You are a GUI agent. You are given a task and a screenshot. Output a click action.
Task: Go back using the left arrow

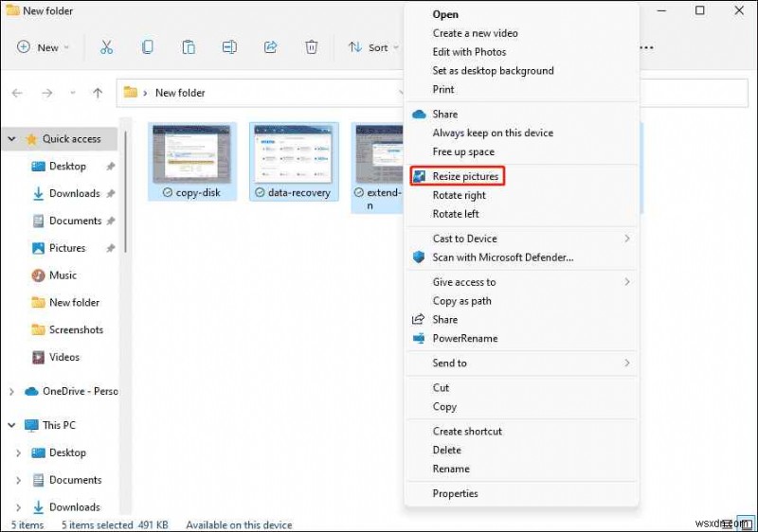click(17, 93)
